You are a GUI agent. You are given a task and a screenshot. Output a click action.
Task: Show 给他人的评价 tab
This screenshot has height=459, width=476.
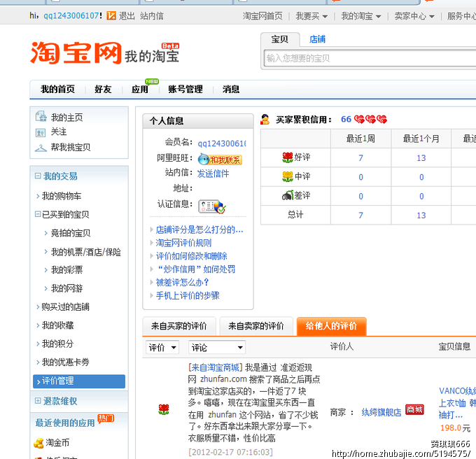332,326
